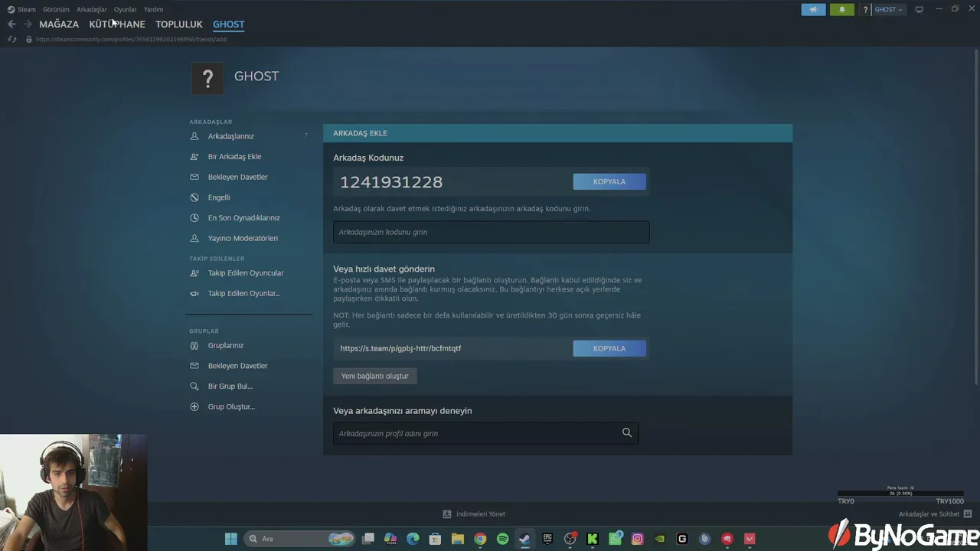Click the magnifier search icon in profile search
Screen dimensions: 980x551
point(627,433)
